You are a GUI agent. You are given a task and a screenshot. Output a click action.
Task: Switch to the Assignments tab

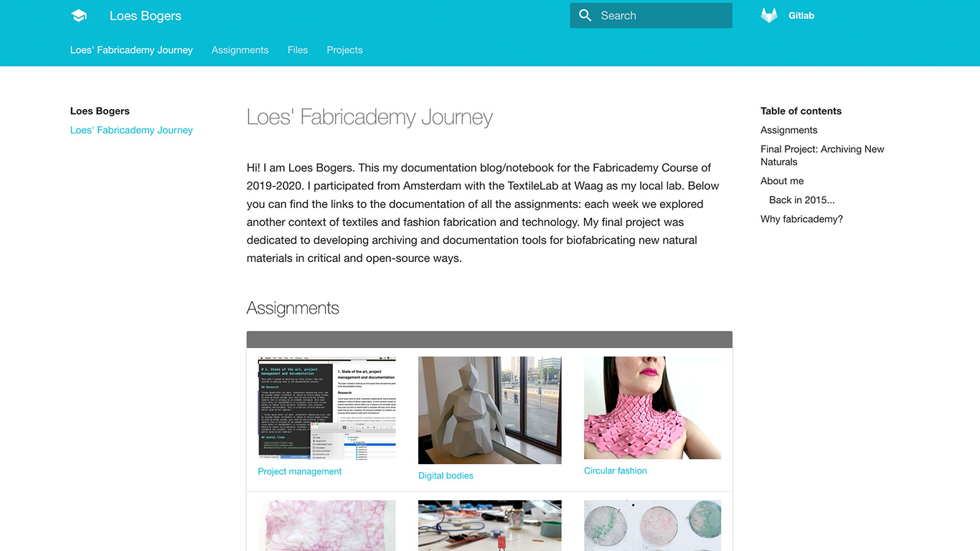click(x=240, y=50)
